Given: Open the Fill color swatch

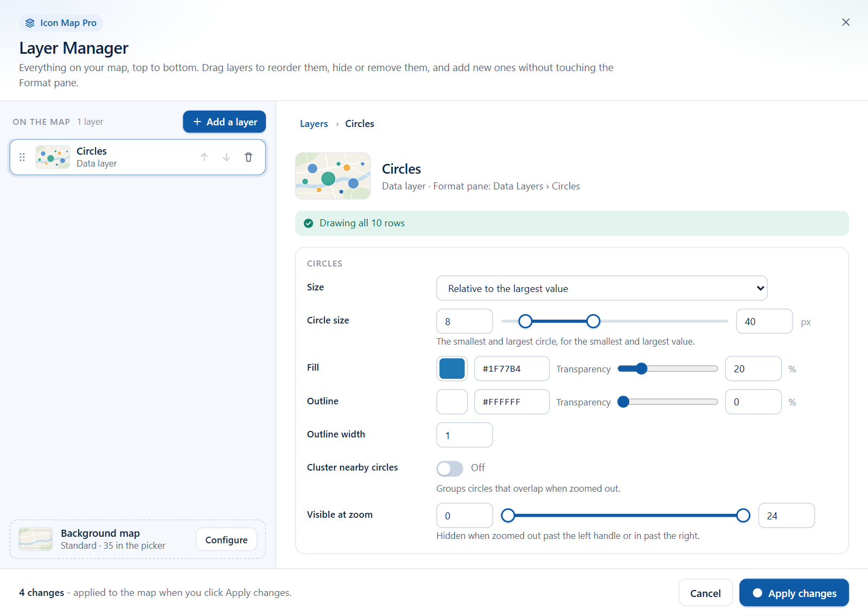Looking at the screenshot, I should (x=452, y=369).
